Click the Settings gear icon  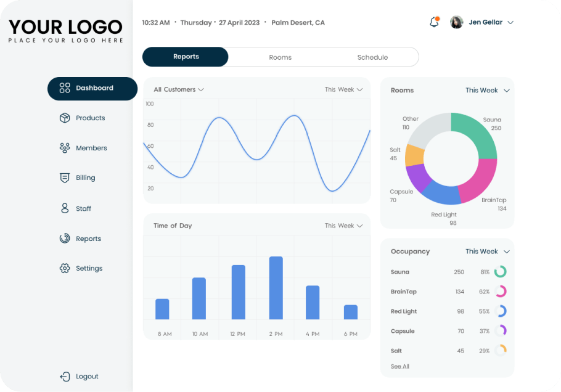65,268
